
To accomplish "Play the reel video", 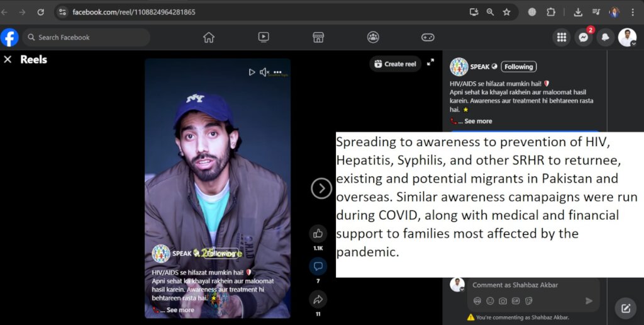I will (x=252, y=72).
